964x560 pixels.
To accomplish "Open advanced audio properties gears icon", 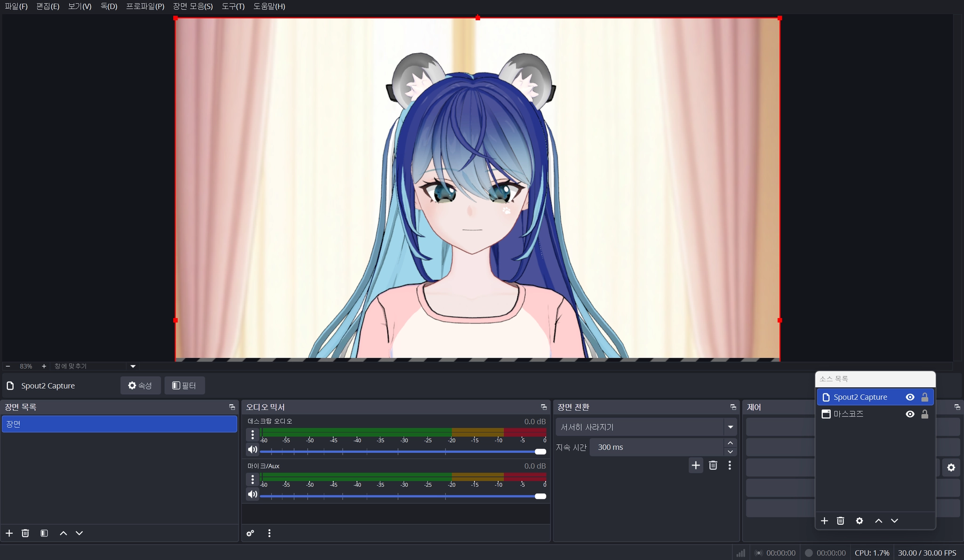I will 250,533.
